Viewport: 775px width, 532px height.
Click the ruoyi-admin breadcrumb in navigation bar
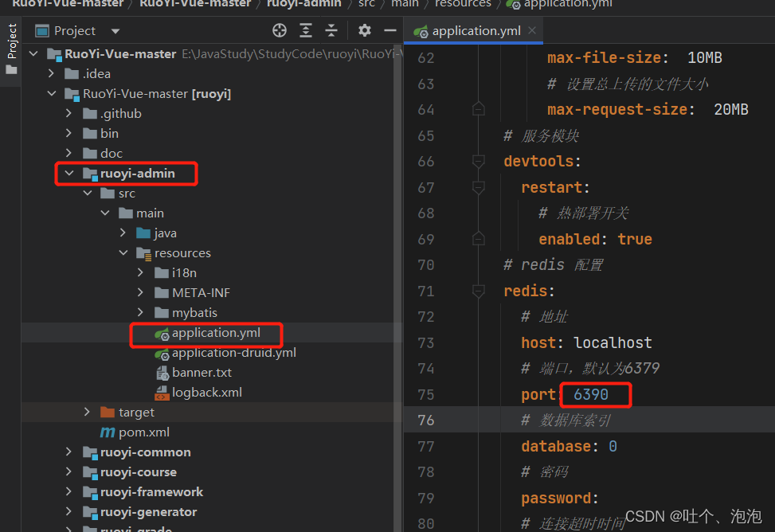[x=304, y=4]
